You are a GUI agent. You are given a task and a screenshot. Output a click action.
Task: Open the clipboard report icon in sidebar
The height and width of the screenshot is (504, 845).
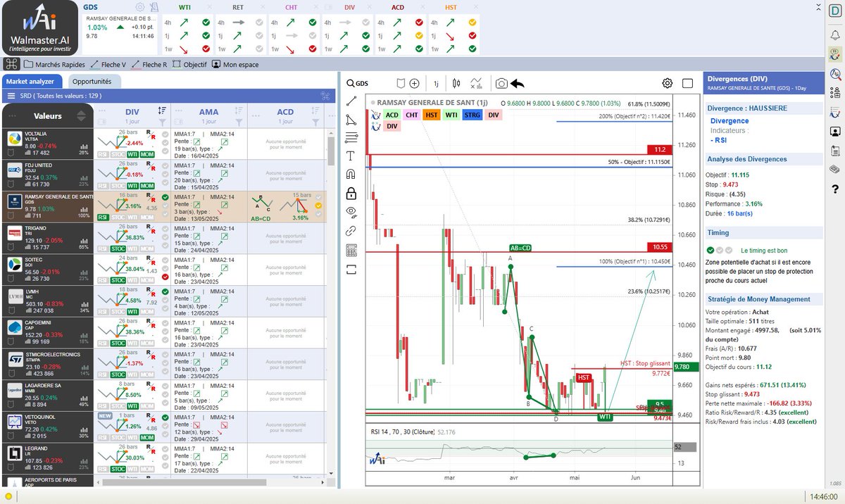point(835,150)
